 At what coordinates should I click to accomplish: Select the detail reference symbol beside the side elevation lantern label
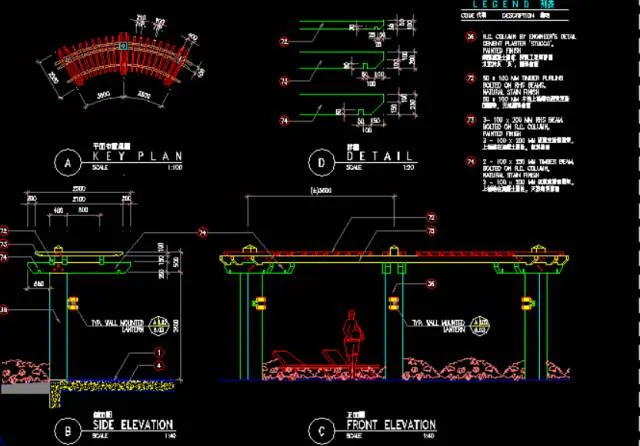point(159,326)
